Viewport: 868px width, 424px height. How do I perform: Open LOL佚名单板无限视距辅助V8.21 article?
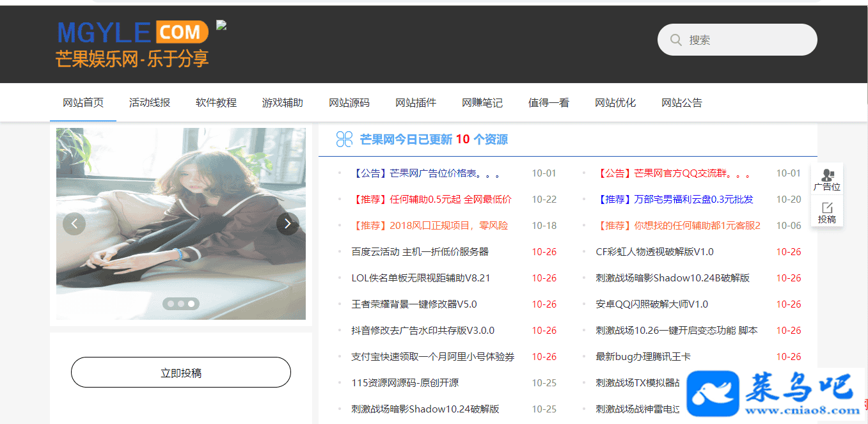coord(421,278)
